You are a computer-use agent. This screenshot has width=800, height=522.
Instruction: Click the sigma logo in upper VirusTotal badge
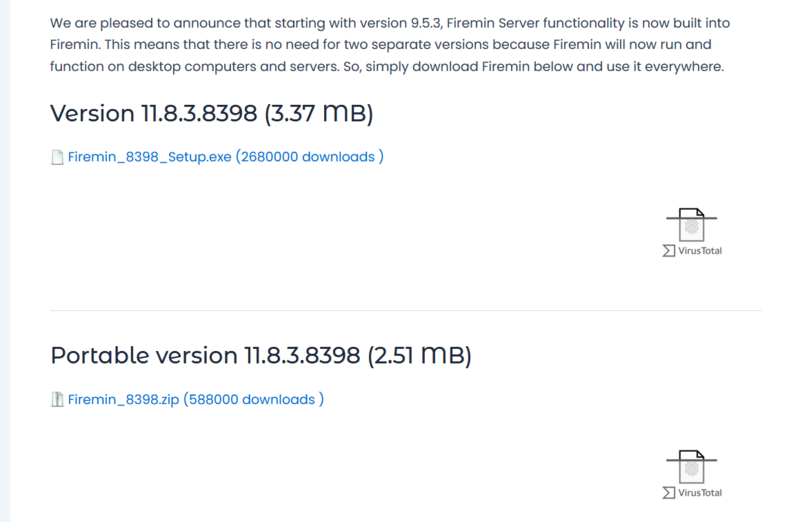click(x=668, y=251)
